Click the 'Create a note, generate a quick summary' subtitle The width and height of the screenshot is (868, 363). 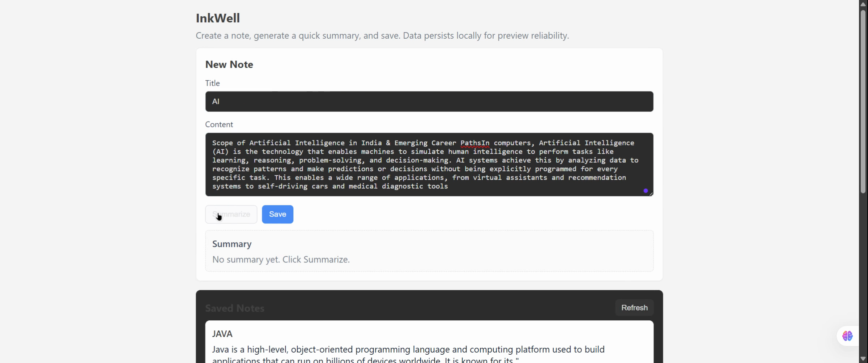pyautogui.click(x=382, y=35)
